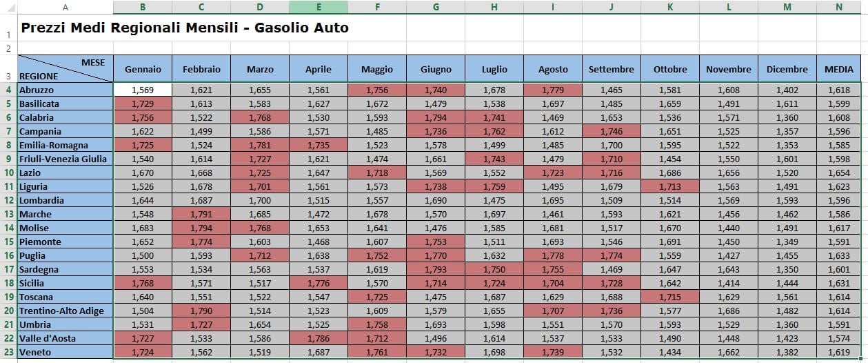Image resolution: width=868 pixels, height=363 pixels.
Task: Click Abruzzo Gennaio cell 1,569
Action: [143, 90]
